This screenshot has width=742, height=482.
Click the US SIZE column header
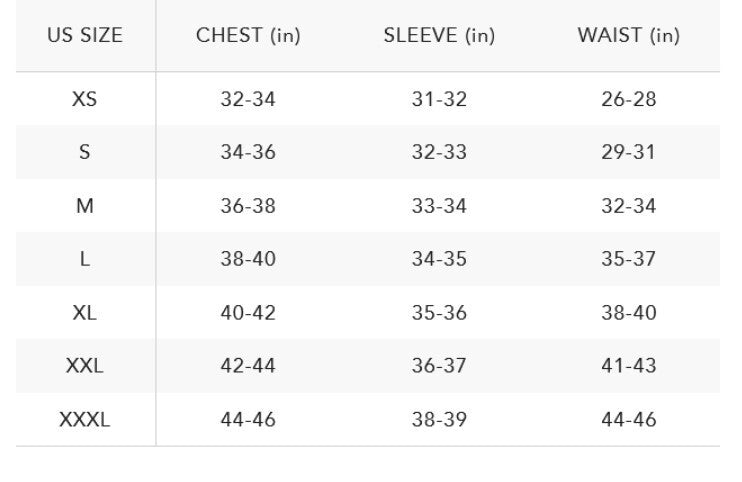[85, 36]
